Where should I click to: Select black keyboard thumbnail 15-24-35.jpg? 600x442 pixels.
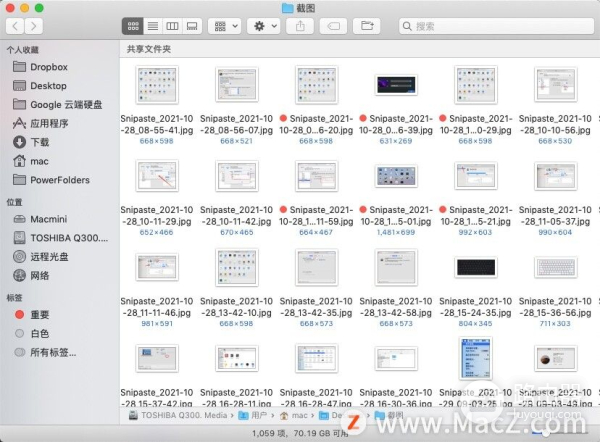pos(476,267)
